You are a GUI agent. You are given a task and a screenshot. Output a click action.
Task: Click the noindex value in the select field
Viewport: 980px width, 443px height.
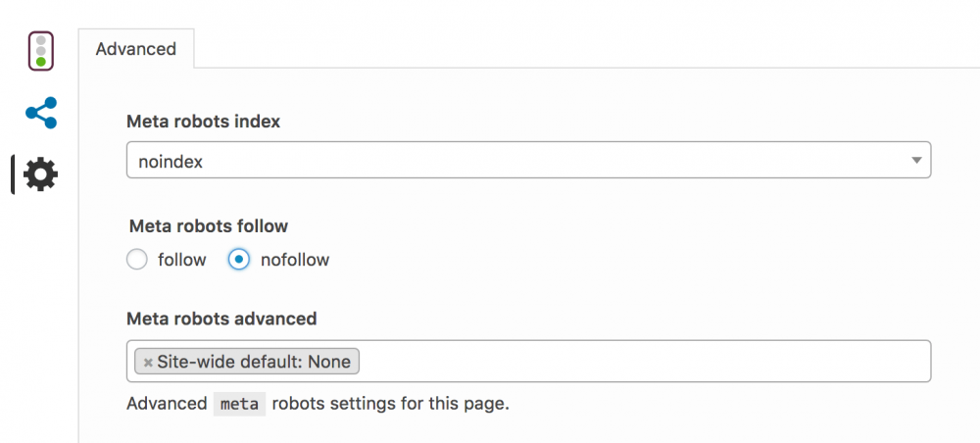(171, 162)
